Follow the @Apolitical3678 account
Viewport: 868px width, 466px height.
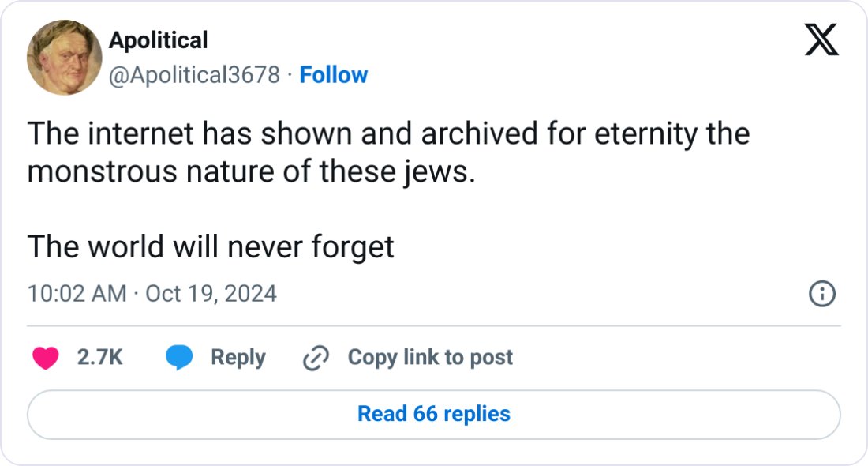333,75
